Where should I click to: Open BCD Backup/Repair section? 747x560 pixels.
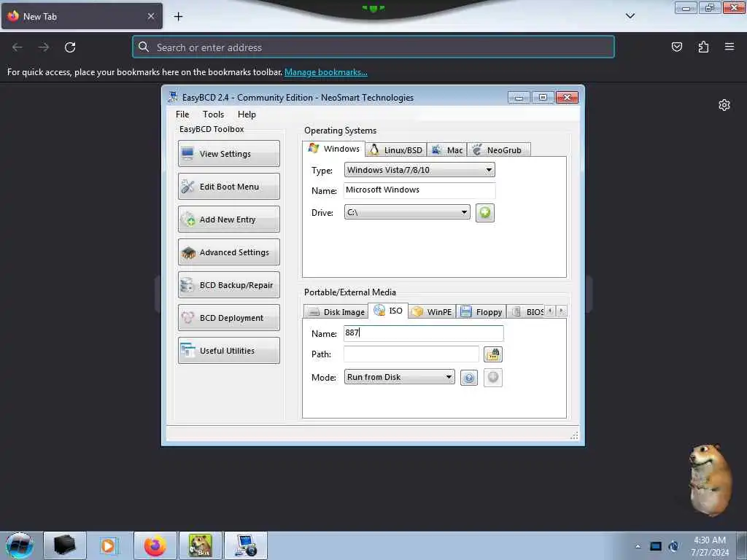tap(228, 285)
